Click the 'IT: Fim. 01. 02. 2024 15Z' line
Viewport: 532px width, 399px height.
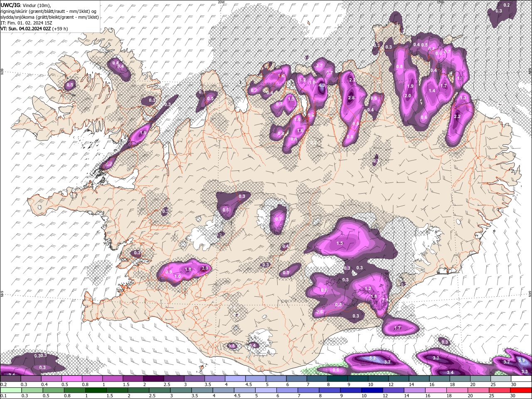coord(26,23)
